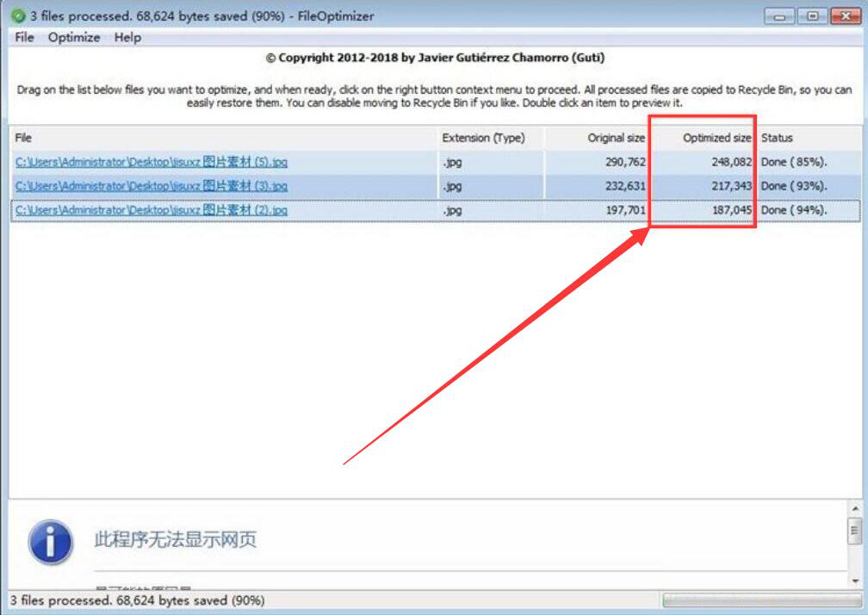Select optimized size cell 217,343
This screenshot has height=615, width=868.
[732, 186]
